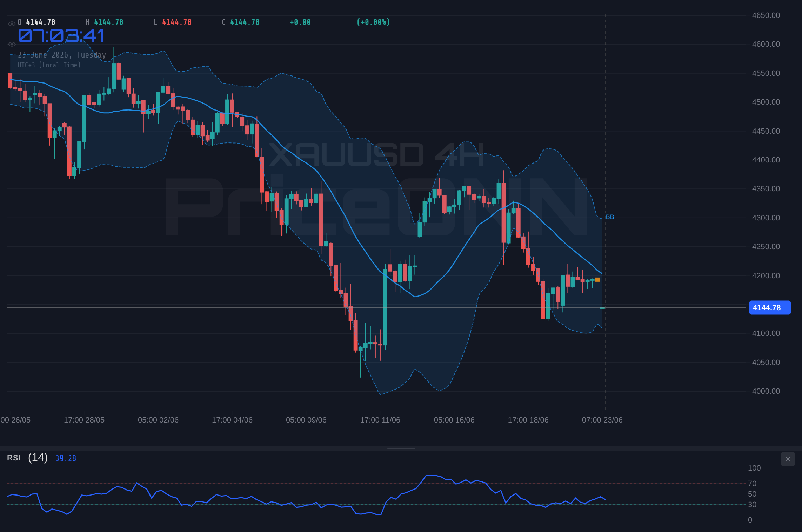The width and height of the screenshot is (802, 532).
Task: Toggle the eye icon beside OHLC values
Action: [12, 24]
